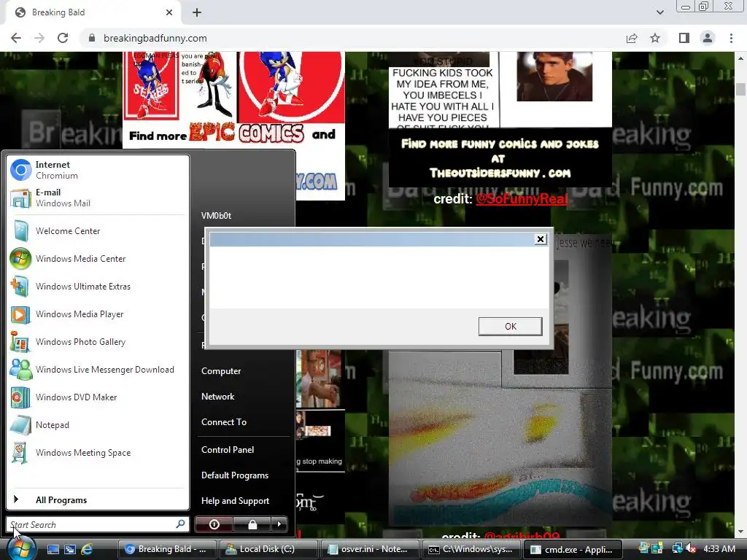The width and height of the screenshot is (747, 560).
Task: Switch to osver.ini Notepad taskbar button
Action: point(370,549)
